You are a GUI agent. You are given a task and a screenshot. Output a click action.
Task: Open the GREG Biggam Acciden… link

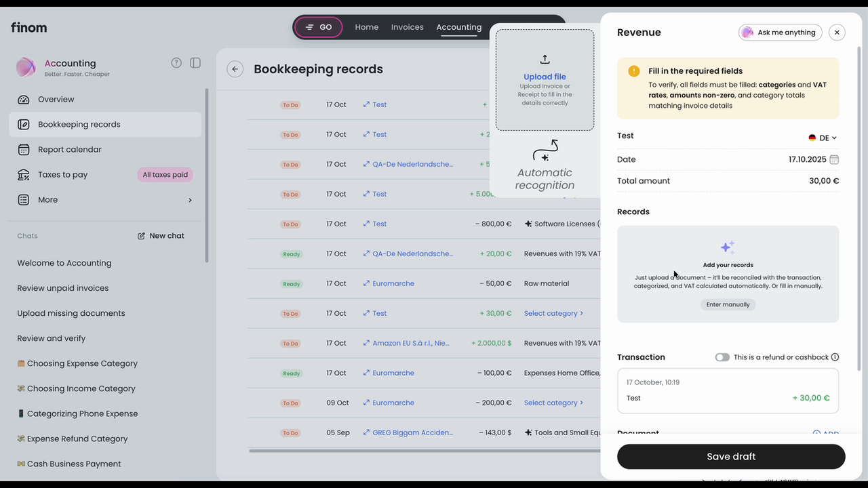point(412,432)
